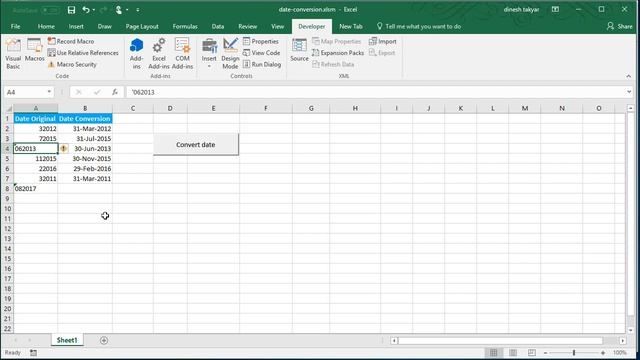Open the XML Source pane
The height and width of the screenshot is (360, 640).
click(x=299, y=50)
